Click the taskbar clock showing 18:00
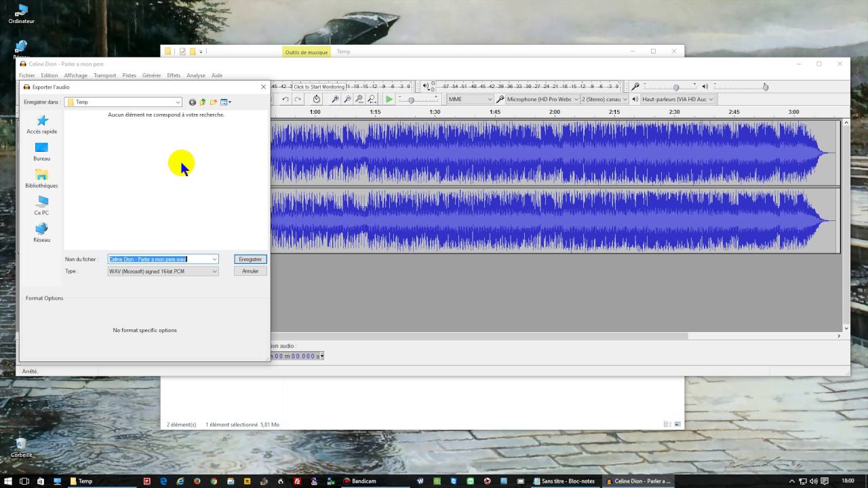This screenshot has height=488, width=868. 848,481
